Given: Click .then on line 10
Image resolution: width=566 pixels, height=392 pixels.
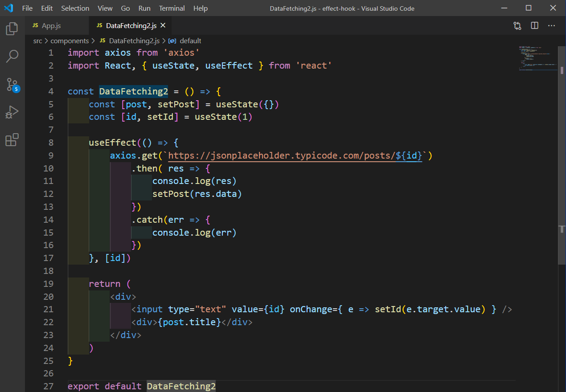Looking at the screenshot, I should pos(144,168).
